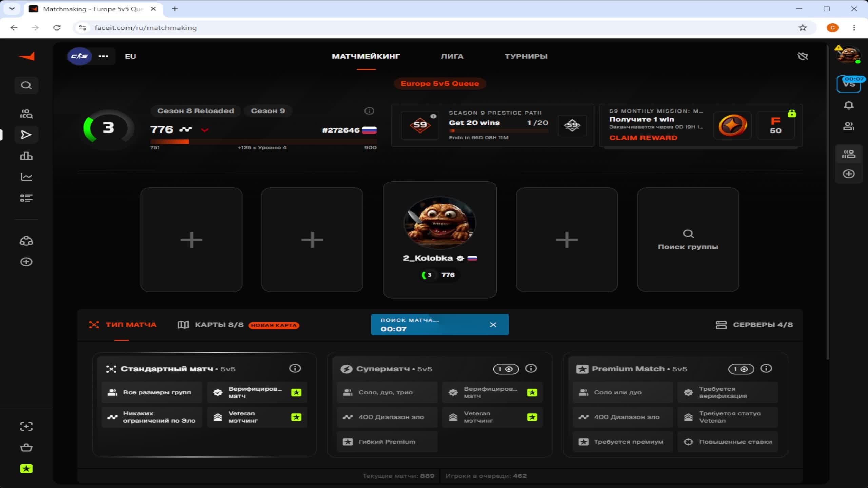This screenshot has height=488, width=868.
Task: Bookmark this page with the star icon
Action: (x=803, y=28)
